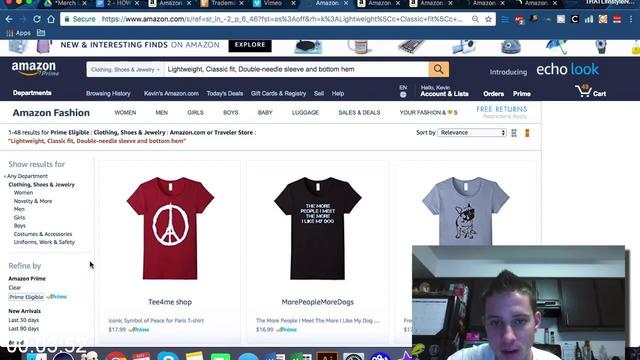
Task: Click the EXPLORE button in banner
Action: [x=250, y=45]
